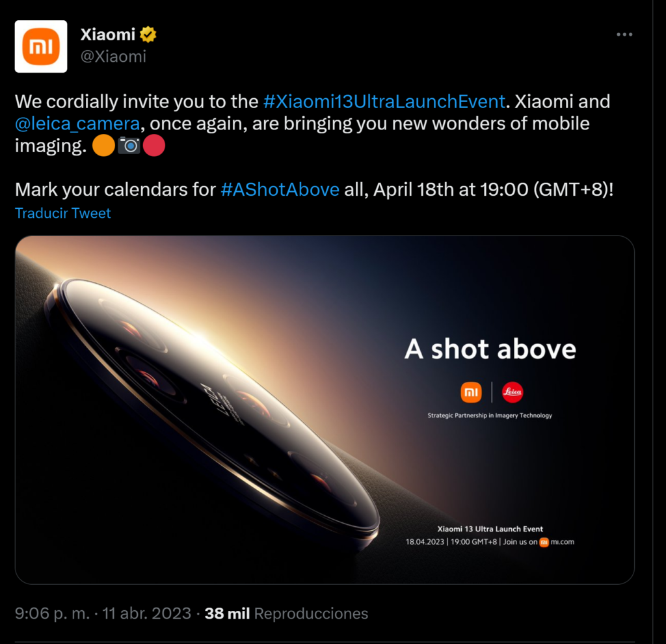Click the small Mi icon beside mi.com
The height and width of the screenshot is (644, 666).
[x=545, y=542]
